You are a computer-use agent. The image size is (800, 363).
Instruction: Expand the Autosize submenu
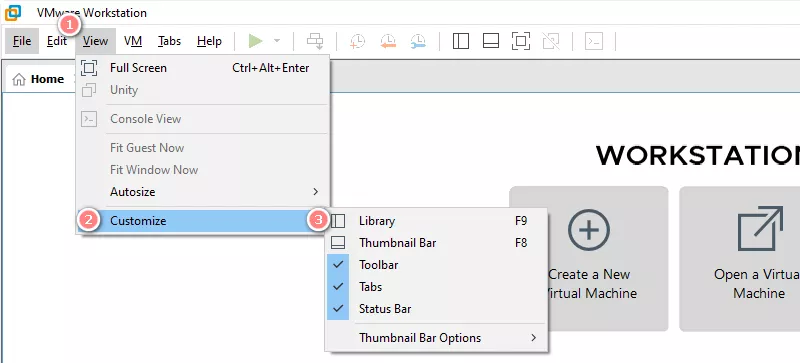(x=203, y=192)
